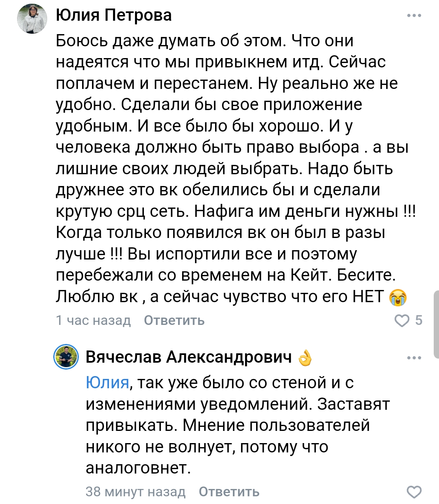Click the OK-hand emoji status next to Вячеслав
The width and height of the screenshot is (439, 504).
305,357
